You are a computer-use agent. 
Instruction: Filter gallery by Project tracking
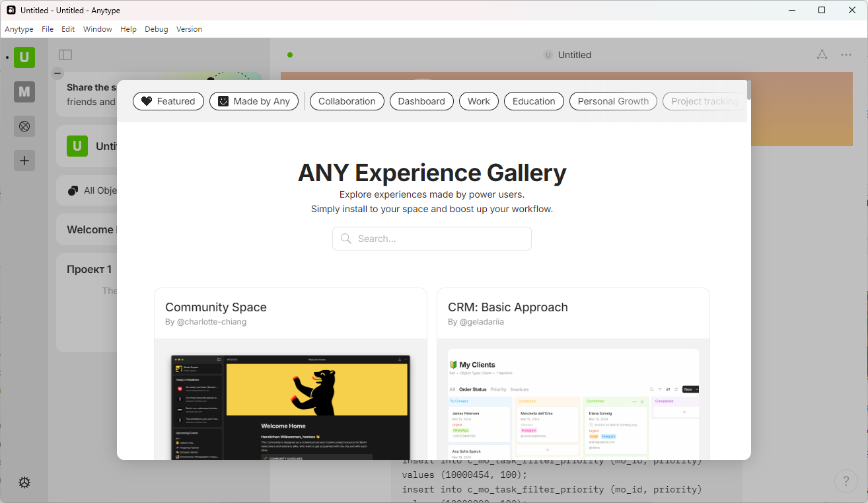click(704, 101)
